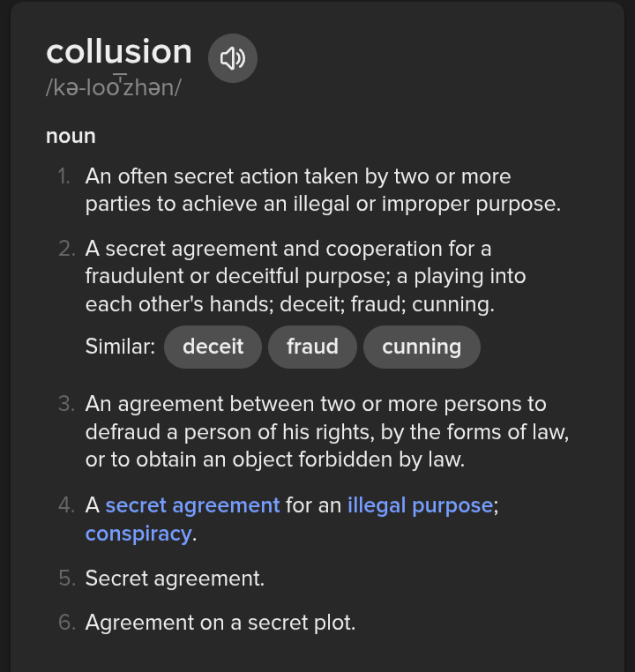Click the phonetic spelling under collusion
This screenshot has width=635, height=672.
coord(113,89)
